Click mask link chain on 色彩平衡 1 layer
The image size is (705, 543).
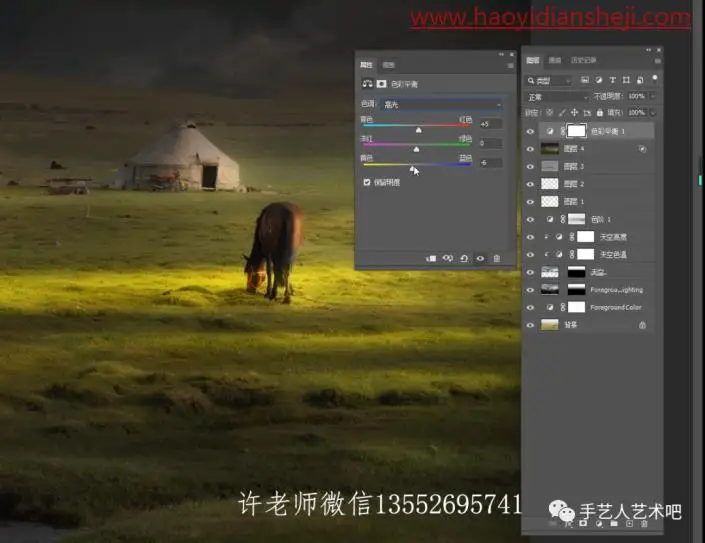pyautogui.click(x=562, y=131)
